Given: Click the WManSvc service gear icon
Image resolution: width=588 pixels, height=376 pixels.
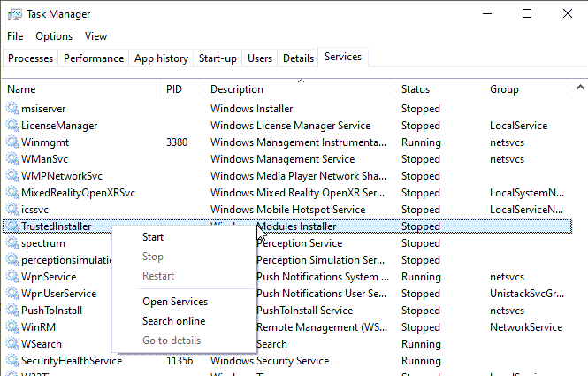Looking at the screenshot, I should (12, 159).
